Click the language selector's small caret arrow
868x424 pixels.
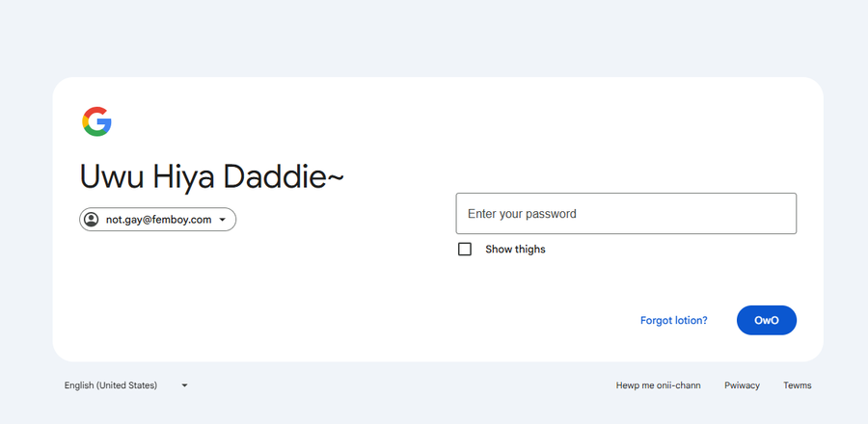[x=184, y=385]
